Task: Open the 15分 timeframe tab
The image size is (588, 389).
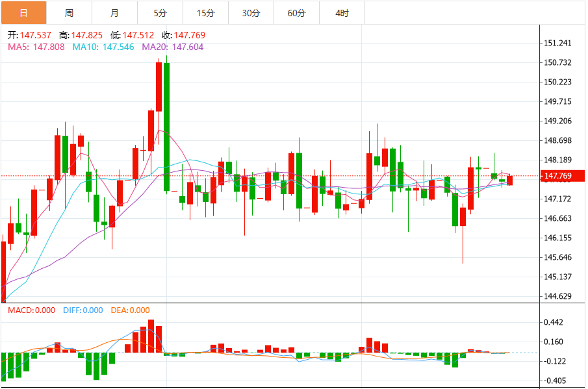Action: [x=205, y=13]
